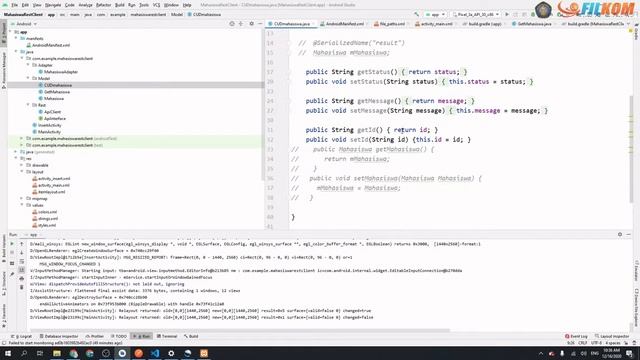Collapse the manifests folder
This screenshot has height=360, width=640.
(x=16, y=38)
